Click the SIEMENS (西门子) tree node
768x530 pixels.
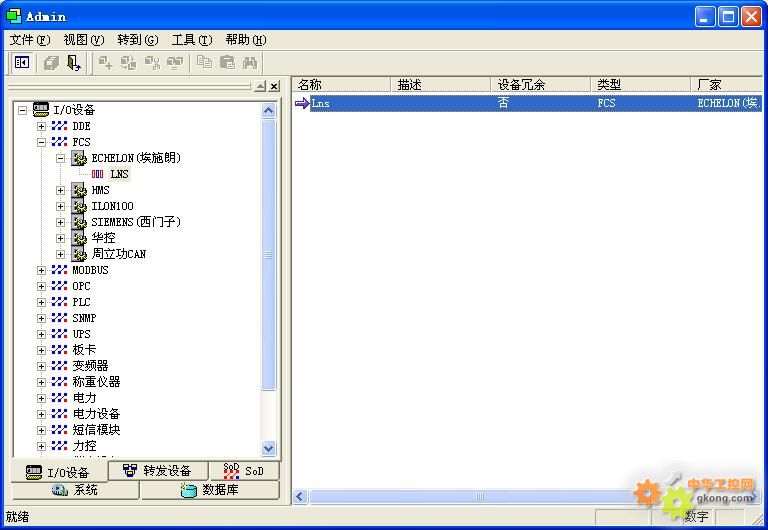coord(136,222)
